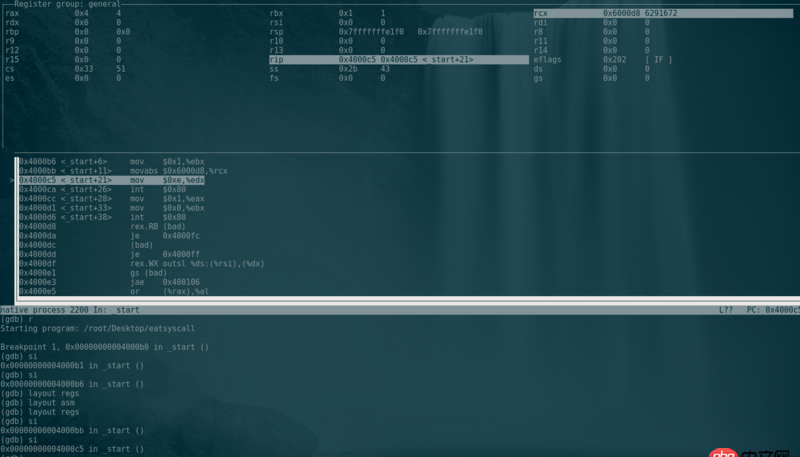Click the gs segment register entry
The height and width of the screenshot is (457, 800).
[x=592, y=78]
